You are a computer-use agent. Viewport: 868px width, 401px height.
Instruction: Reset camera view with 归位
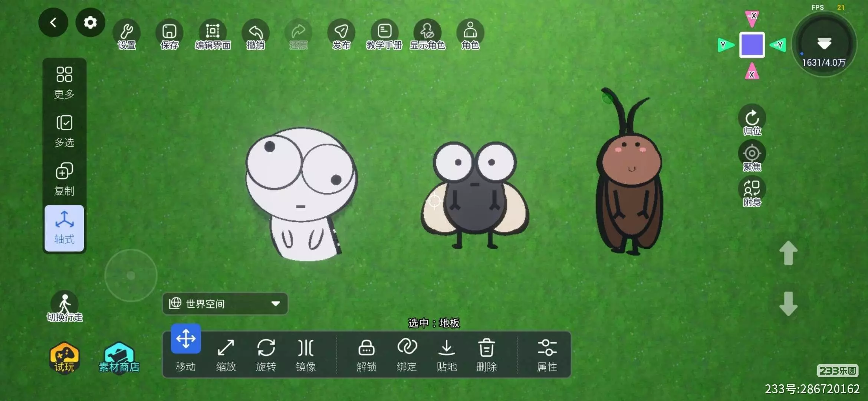752,121
